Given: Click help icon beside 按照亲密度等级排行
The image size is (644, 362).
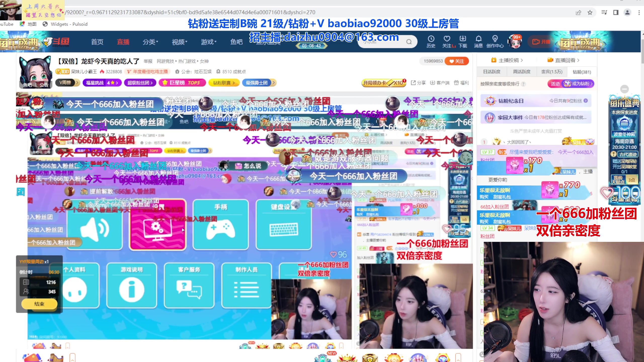Looking at the screenshot, I should click(x=523, y=84).
